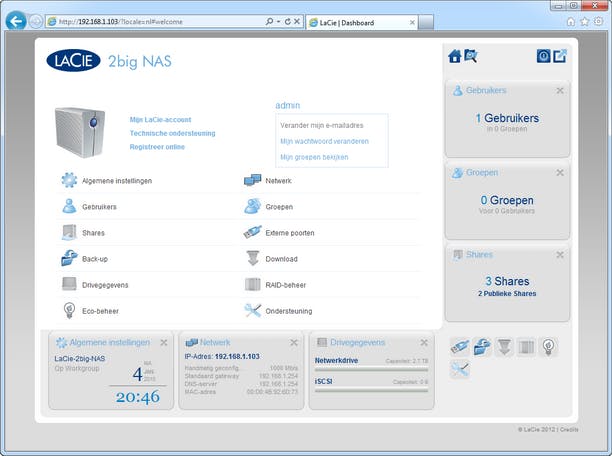Open the Drivegegevens disk icon
Image resolution: width=612 pixels, height=456 pixels.
coord(69,284)
